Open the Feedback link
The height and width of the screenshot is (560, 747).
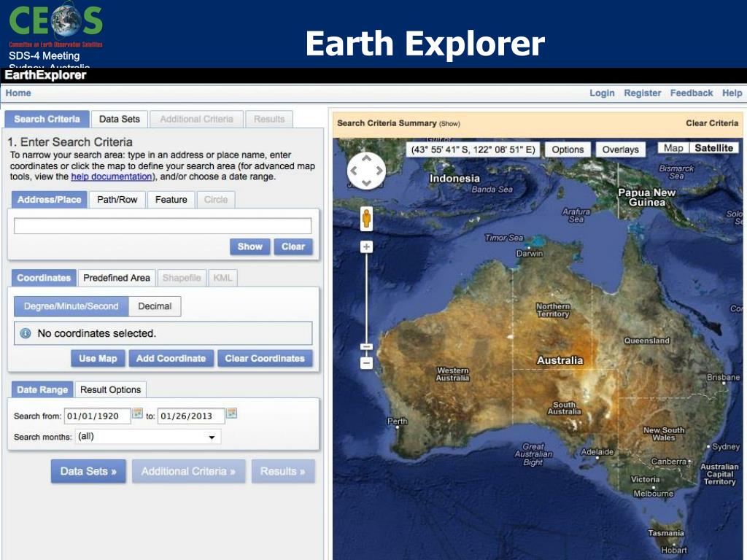point(692,93)
